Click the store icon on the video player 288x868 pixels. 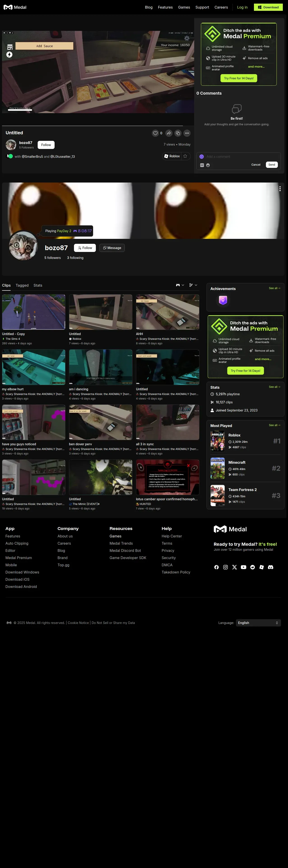point(10,47)
